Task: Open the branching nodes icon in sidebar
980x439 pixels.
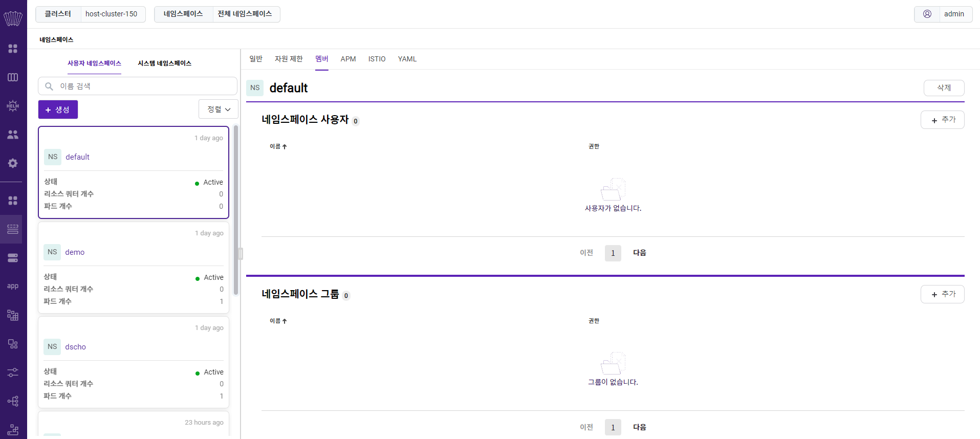Action: (13, 401)
